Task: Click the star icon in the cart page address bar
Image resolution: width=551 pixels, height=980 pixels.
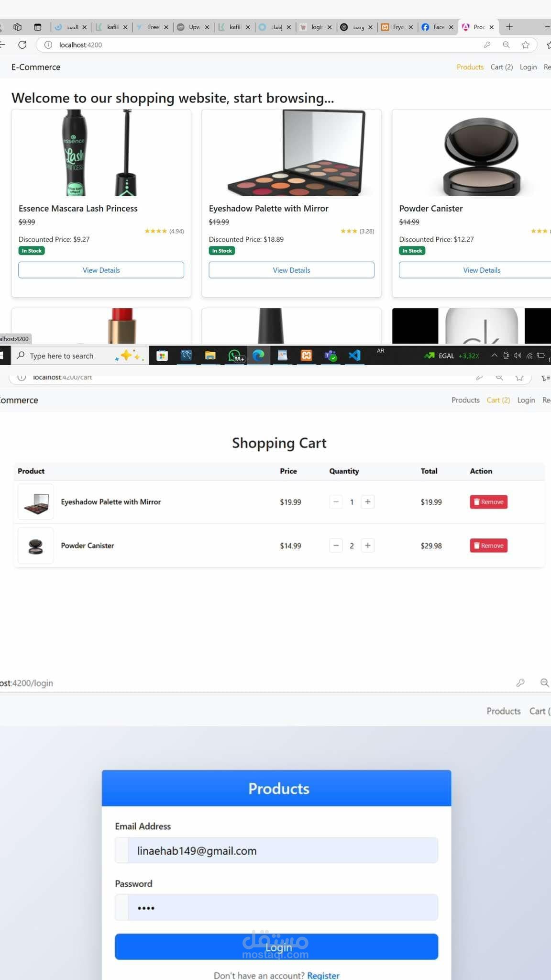Action: click(x=519, y=378)
